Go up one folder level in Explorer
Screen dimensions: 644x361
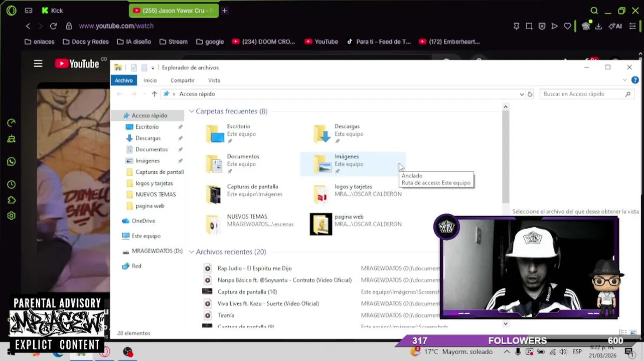(x=154, y=94)
